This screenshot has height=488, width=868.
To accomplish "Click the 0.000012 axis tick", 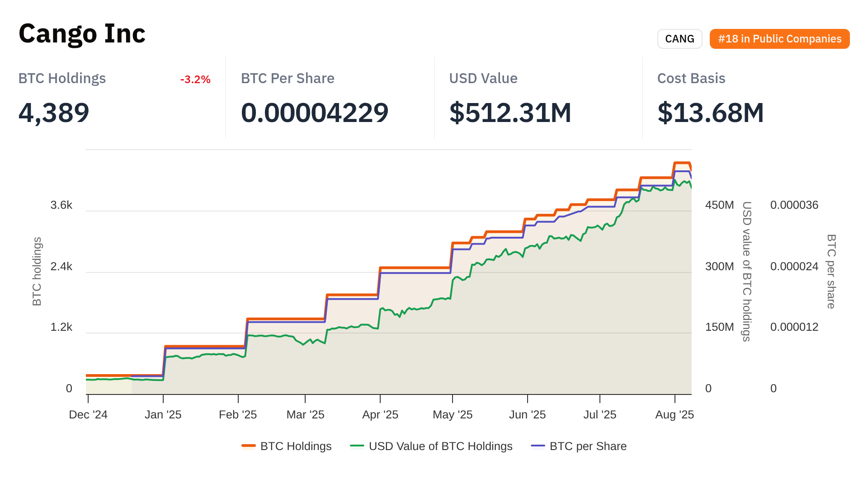I will click(x=794, y=327).
